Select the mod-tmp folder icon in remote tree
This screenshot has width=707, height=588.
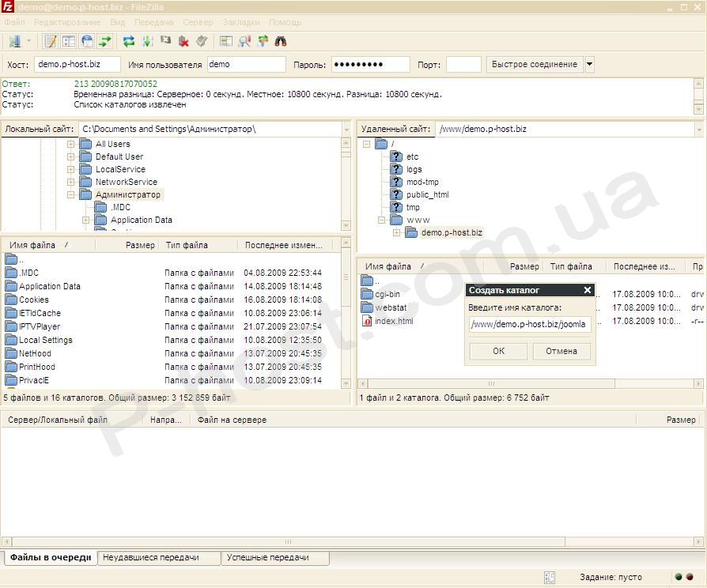(396, 182)
